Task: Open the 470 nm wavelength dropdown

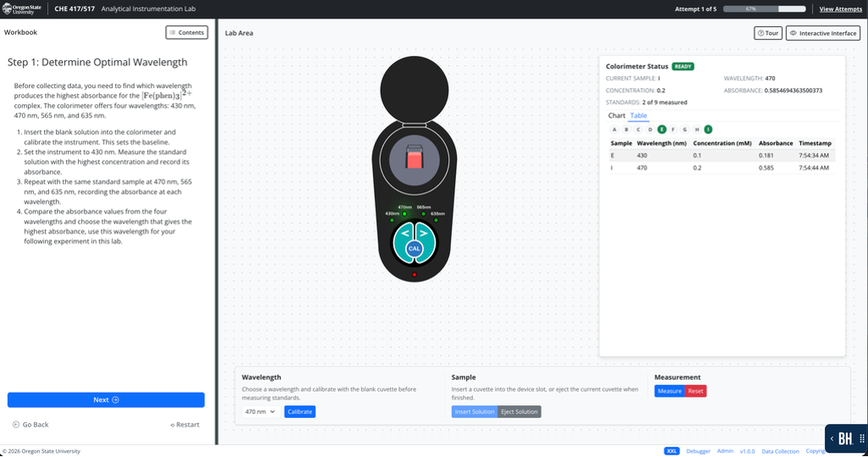Action: [261, 412]
